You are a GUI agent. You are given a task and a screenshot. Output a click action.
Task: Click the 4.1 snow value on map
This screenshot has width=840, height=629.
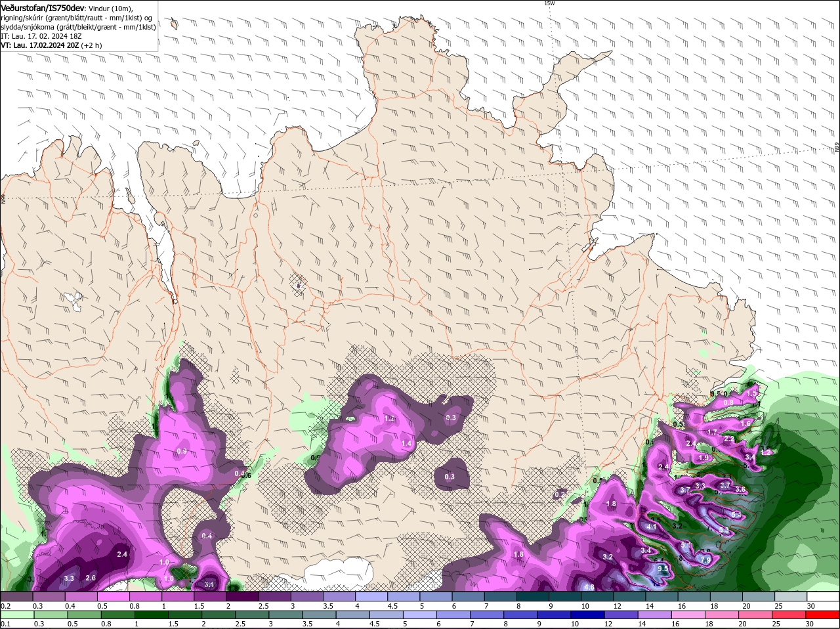(652, 527)
